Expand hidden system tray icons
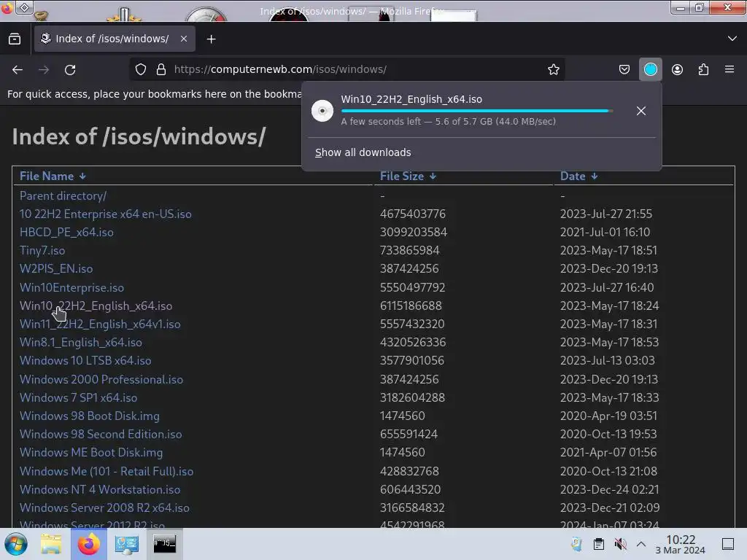The width and height of the screenshot is (747, 560). coord(641,544)
